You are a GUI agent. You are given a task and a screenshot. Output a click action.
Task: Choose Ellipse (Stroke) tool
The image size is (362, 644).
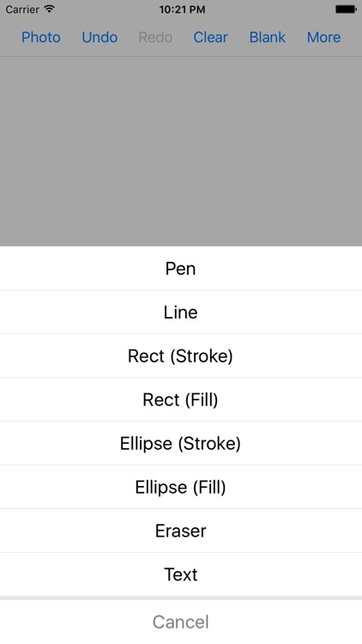pyautogui.click(x=181, y=443)
